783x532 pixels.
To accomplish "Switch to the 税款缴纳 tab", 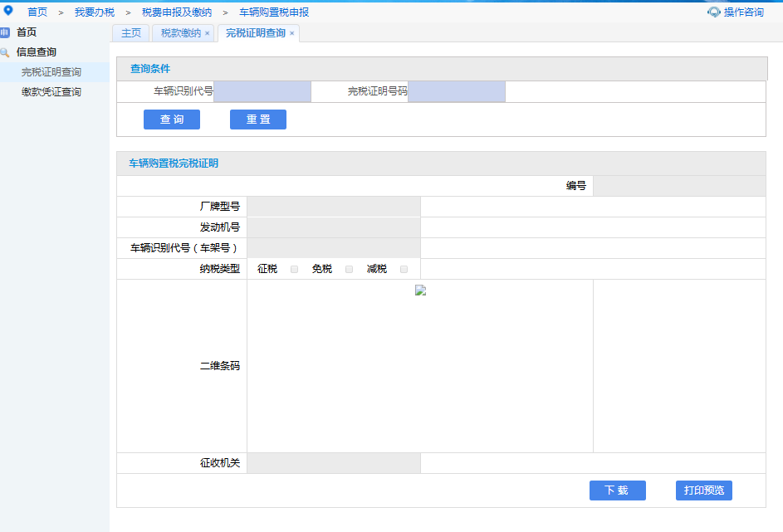I will pyautogui.click(x=181, y=33).
